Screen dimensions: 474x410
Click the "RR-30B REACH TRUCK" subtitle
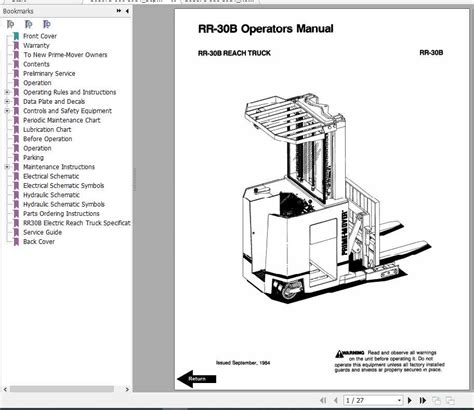(x=234, y=53)
